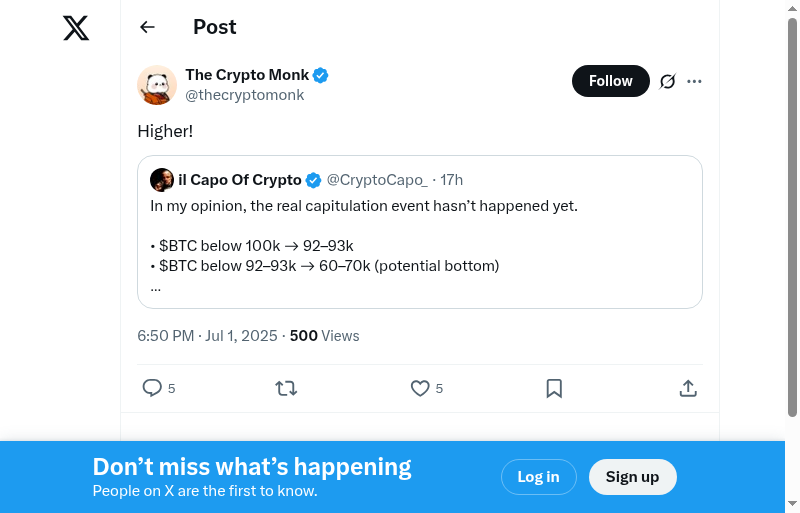The width and height of the screenshot is (800, 513).
Task: Bookmark this post
Action: 554,388
